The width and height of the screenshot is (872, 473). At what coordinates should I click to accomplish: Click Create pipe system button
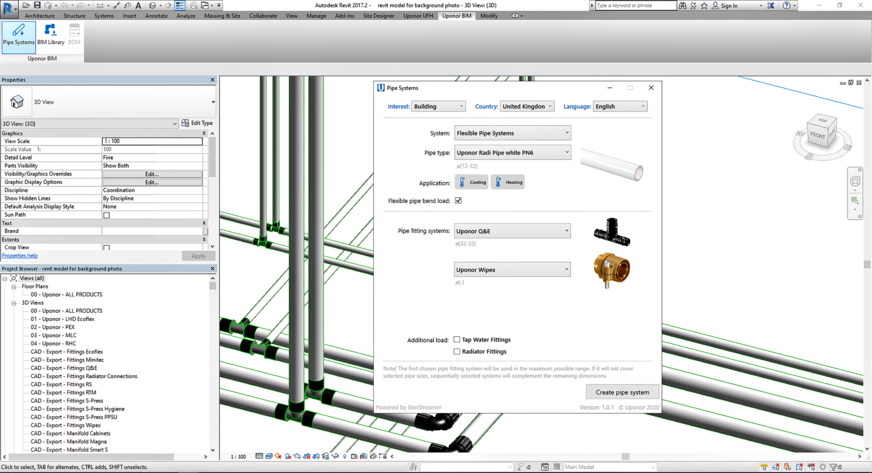pyautogui.click(x=622, y=392)
